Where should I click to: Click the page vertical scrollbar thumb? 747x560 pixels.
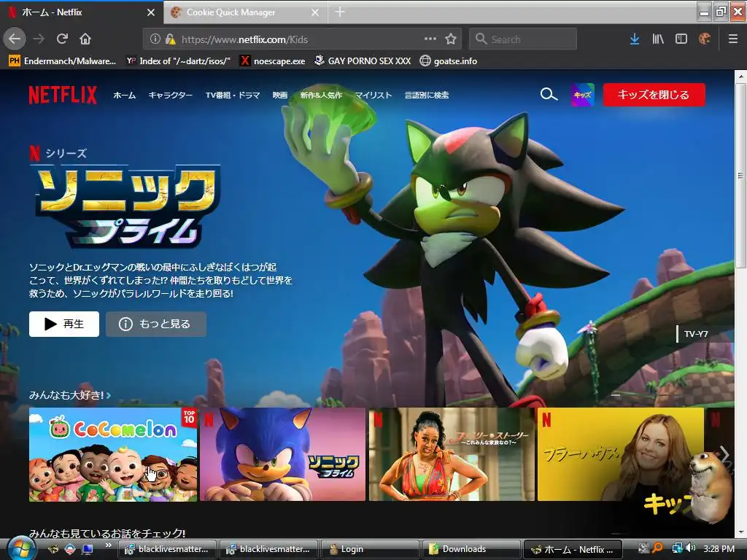(740, 175)
